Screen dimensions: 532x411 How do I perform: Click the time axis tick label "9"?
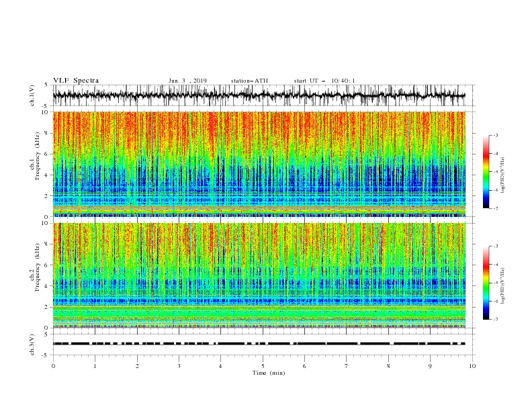[x=430, y=366]
